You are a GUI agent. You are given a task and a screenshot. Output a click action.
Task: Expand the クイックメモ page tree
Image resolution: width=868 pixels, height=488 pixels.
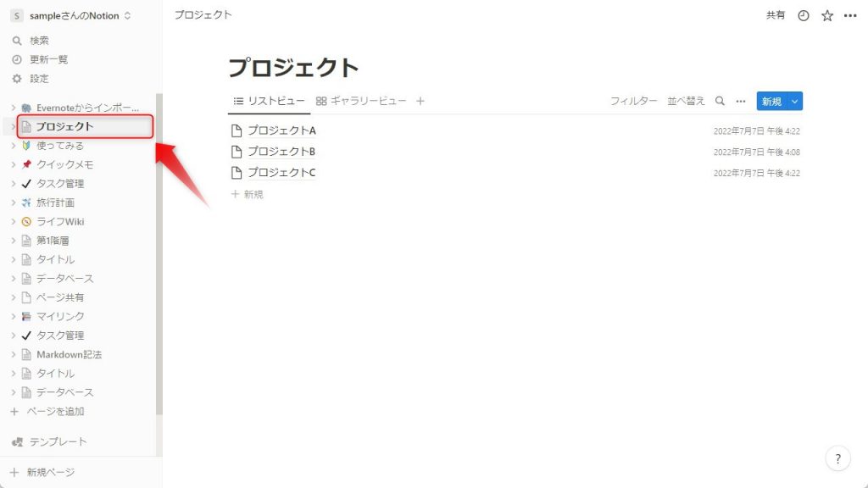[14, 164]
